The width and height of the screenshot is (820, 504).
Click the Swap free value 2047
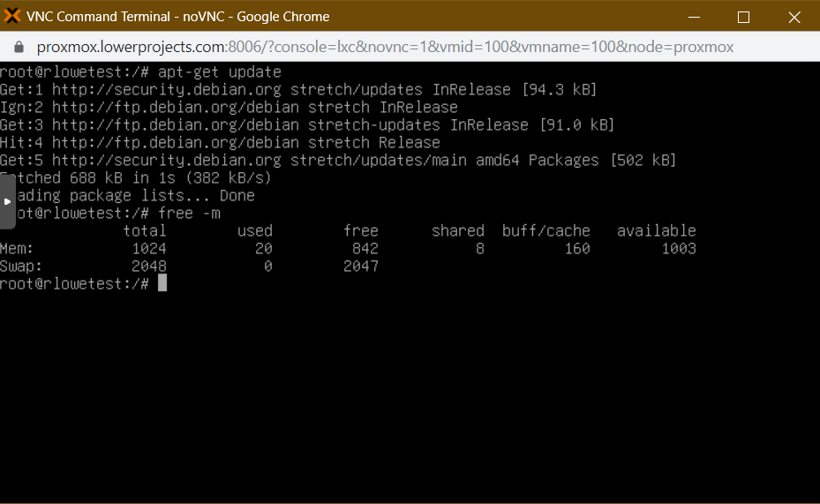(361, 266)
